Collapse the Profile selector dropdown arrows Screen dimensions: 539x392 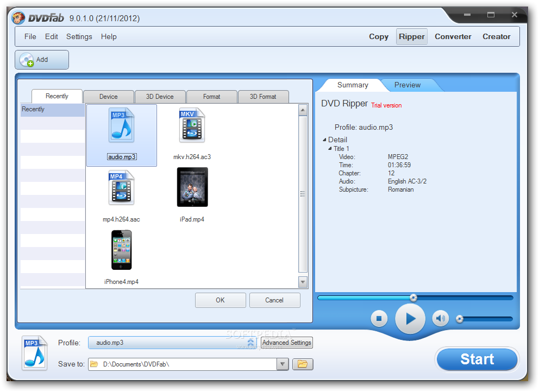250,343
